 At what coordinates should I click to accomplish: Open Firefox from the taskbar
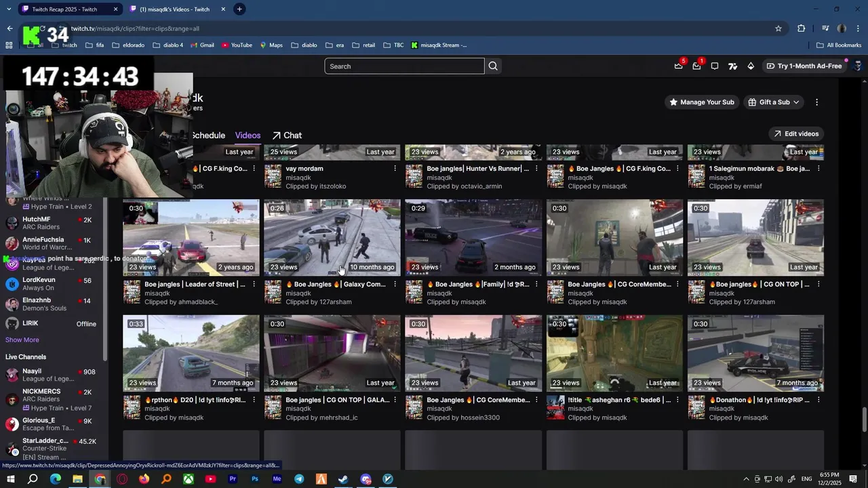coord(144,479)
